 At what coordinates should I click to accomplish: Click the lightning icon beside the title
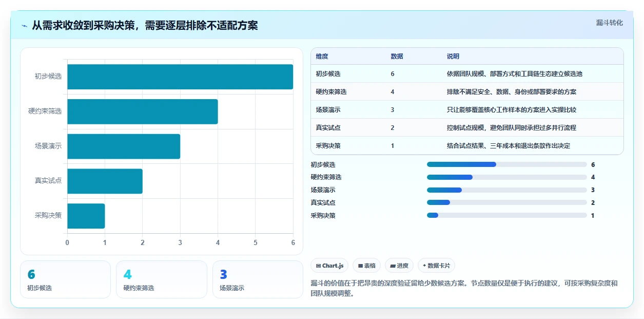[x=24, y=26]
